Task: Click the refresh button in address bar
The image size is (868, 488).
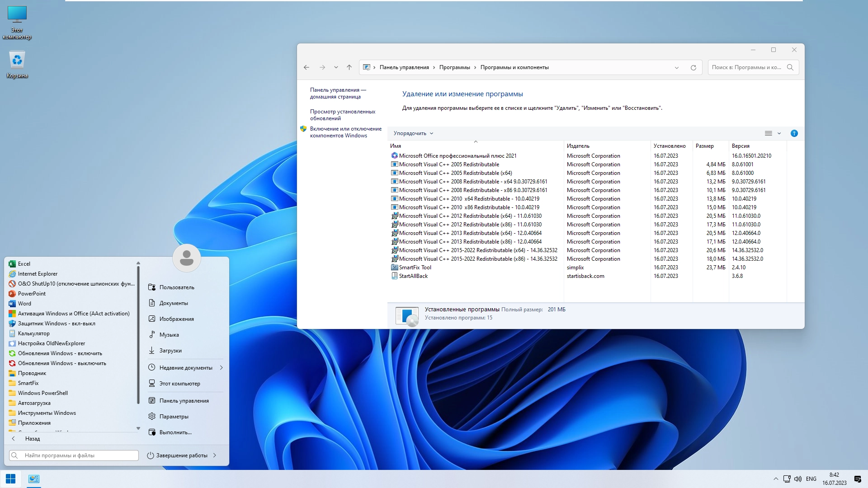Action: coord(693,67)
